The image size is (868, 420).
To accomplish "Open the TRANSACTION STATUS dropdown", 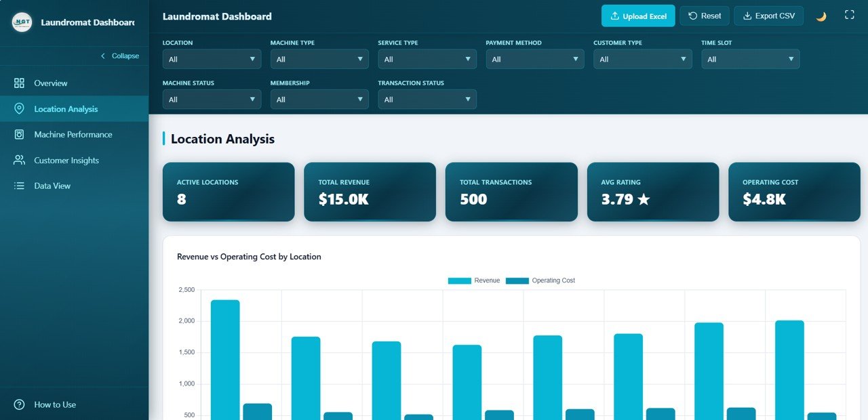I will click(427, 99).
